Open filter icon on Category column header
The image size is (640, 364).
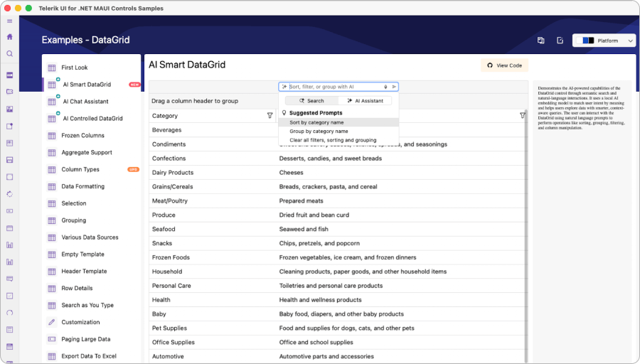(270, 115)
